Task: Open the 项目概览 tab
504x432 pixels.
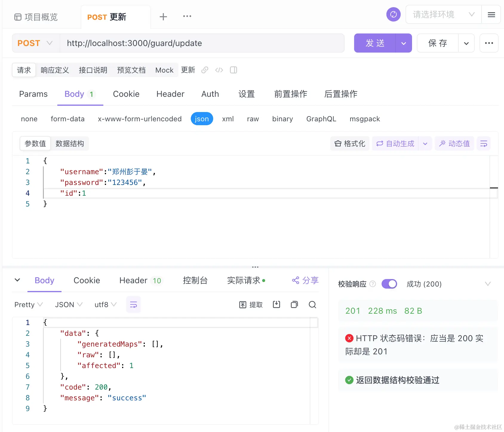Action: tap(36, 17)
